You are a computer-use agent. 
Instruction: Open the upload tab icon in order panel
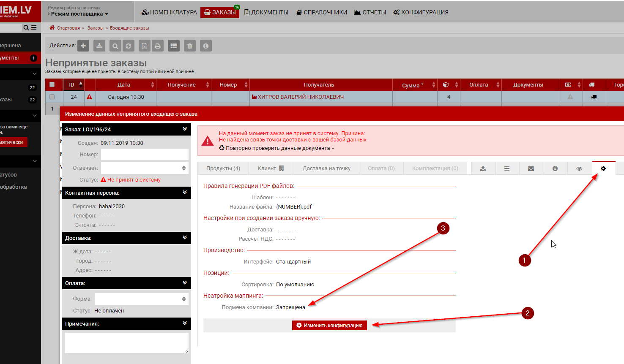point(483,168)
